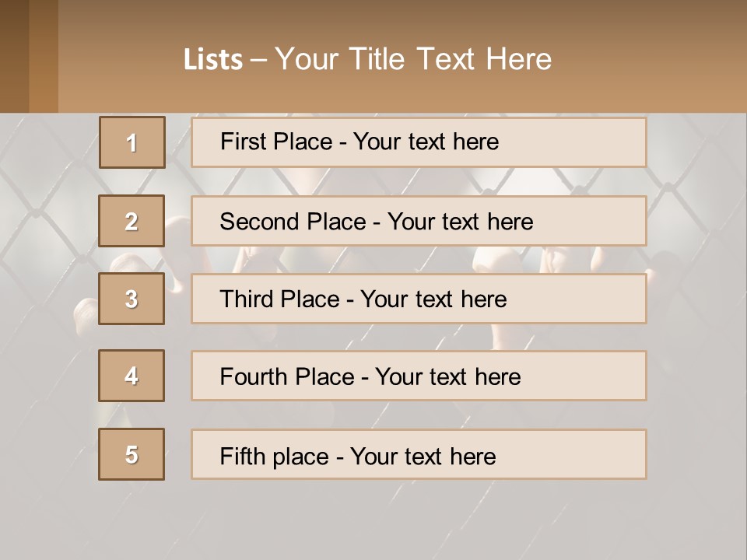Select the number 2 box
The image size is (747, 560).
click(132, 221)
